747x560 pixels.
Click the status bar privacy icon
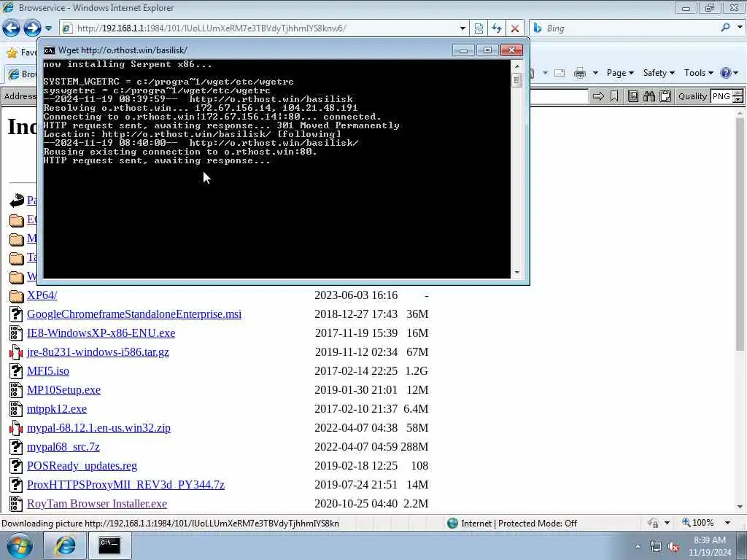click(654, 523)
